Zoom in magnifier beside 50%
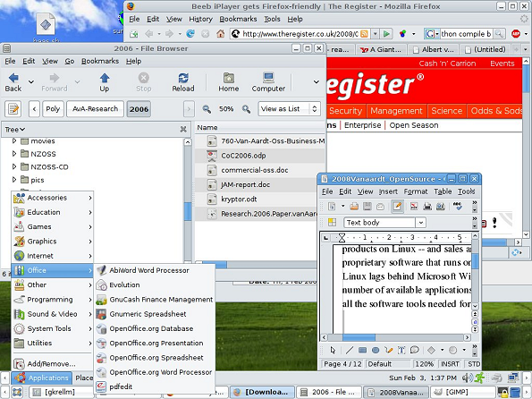 (246, 109)
